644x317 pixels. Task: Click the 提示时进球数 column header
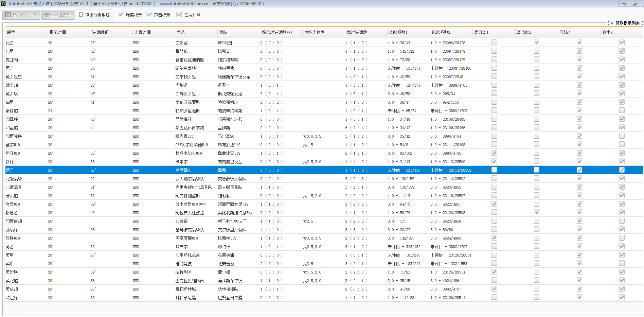276,32
